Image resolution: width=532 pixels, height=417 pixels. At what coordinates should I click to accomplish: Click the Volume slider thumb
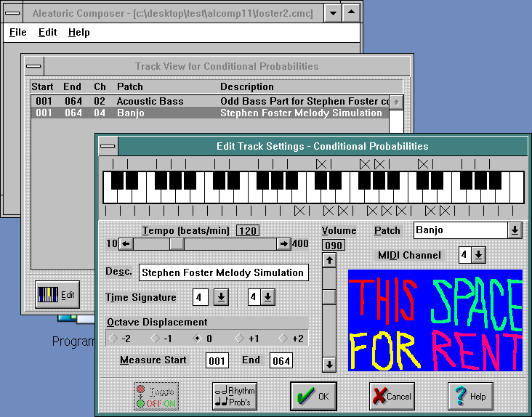point(329,296)
